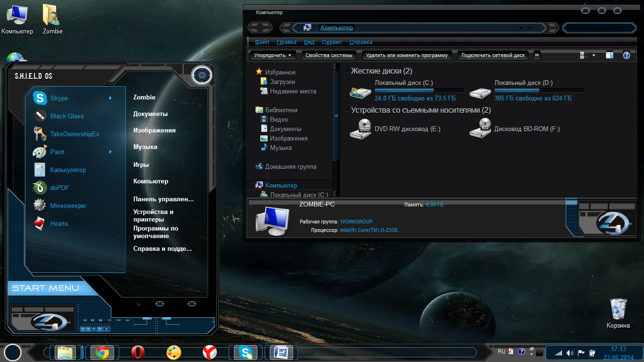Open Yandex browser from the taskbar

coord(210,352)
